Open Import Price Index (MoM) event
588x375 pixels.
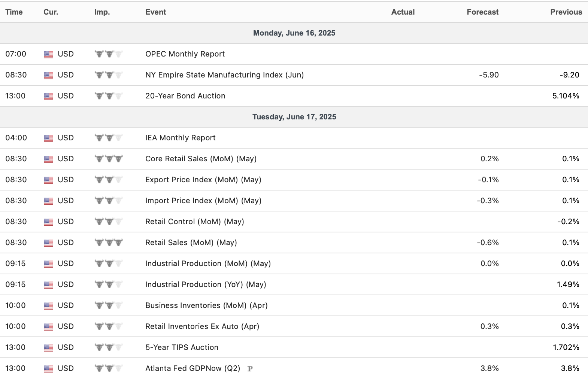pyautogui.click(x=203, y=201)
